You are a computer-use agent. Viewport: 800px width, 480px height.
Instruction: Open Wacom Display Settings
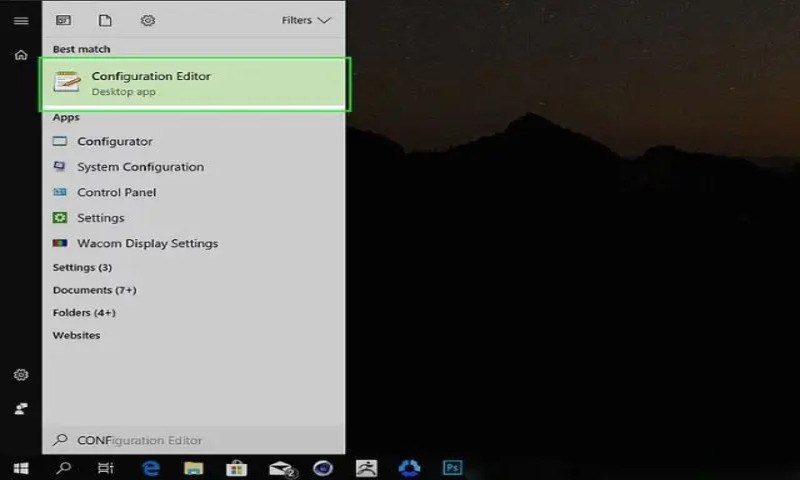pyautogui.click(x=193, y=243)
